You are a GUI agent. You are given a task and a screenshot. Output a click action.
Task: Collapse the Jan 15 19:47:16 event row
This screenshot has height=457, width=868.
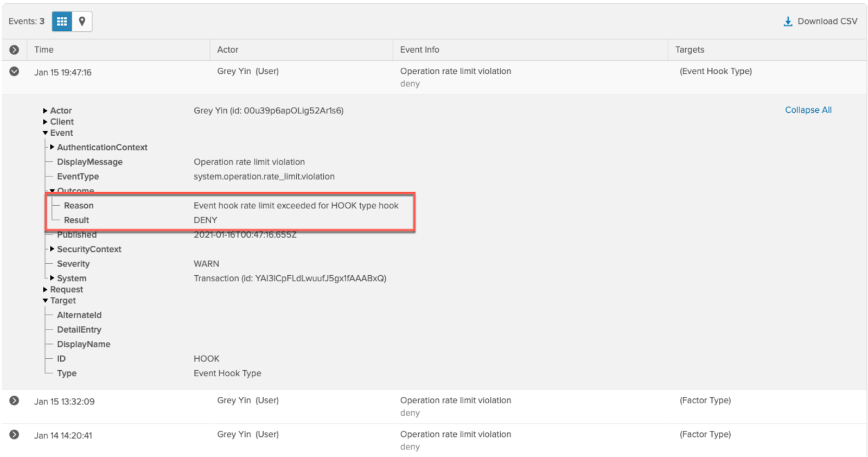(14, 72)
